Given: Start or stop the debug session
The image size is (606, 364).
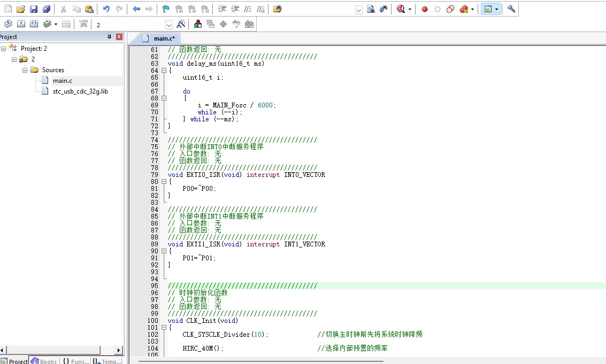Looking at the screenshot, I should [x=401, y=9].
